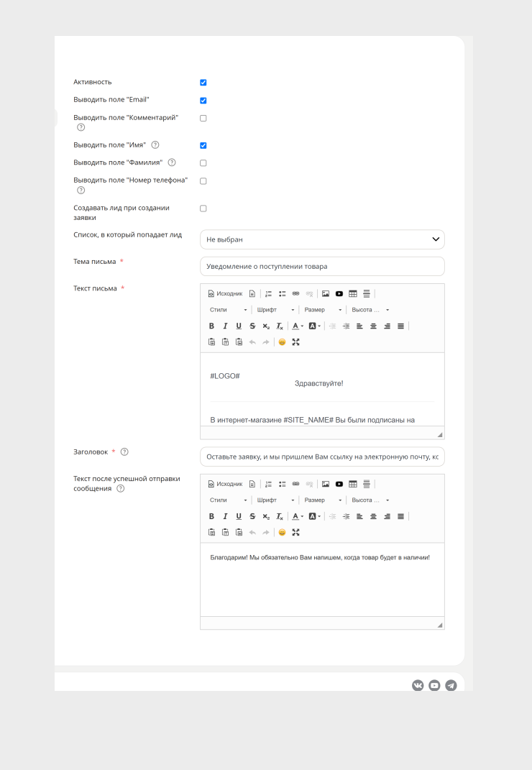Maximize the Текст письма editor

[x=295, y=342]
